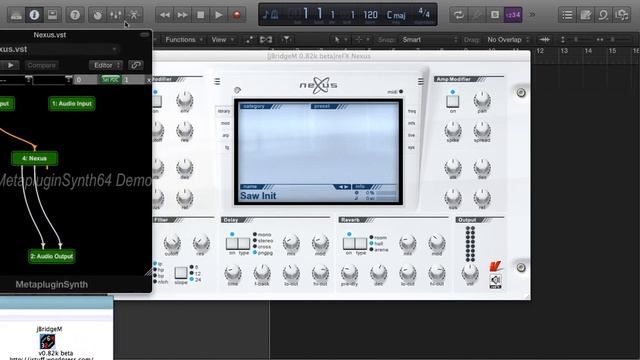Image resolution: width=640 pixels, height=360 pixels.
Task: Open the Editor view dropdown
Action: coord(106,65)
